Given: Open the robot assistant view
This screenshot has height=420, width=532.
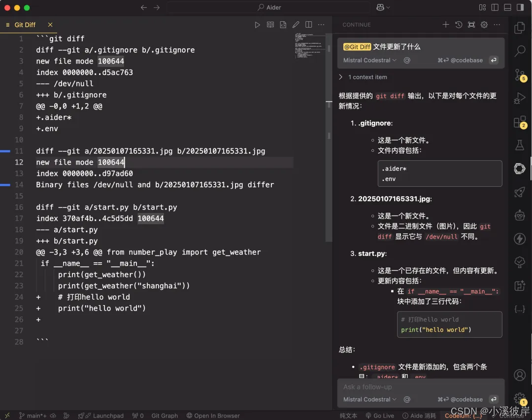Looking at the screenshot, I should [520, 215].
